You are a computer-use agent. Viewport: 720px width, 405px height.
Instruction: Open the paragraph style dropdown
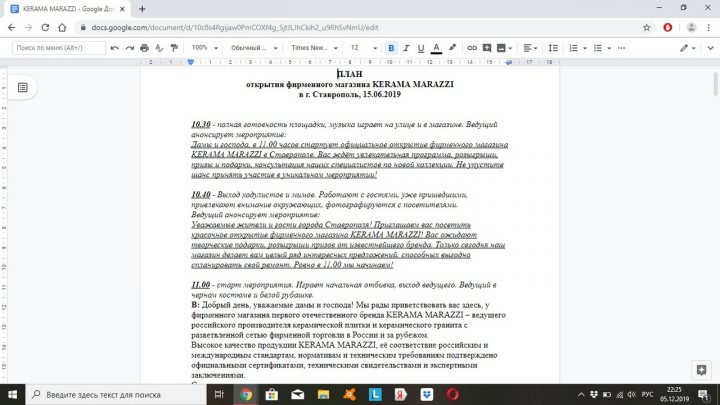[x=253, y=48]
